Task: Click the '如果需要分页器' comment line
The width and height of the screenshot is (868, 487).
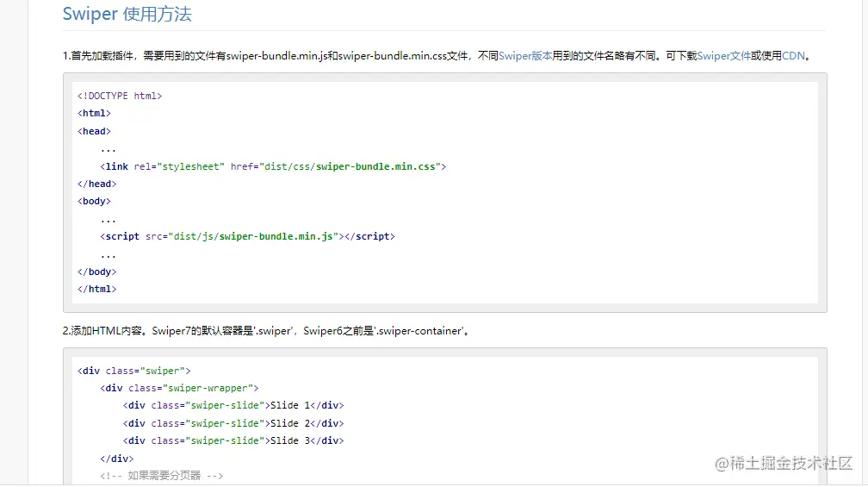Action: [162, 476]
